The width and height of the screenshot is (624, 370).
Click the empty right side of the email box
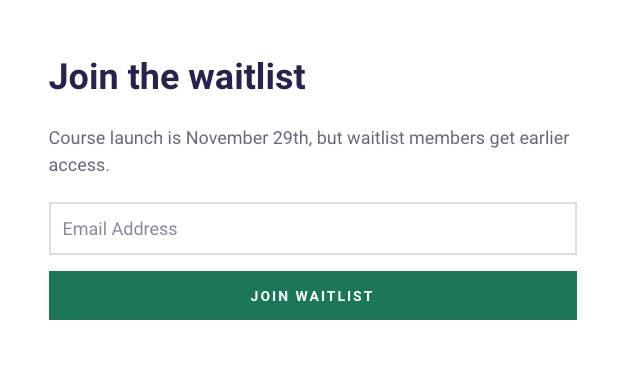[x=438, y=228]
